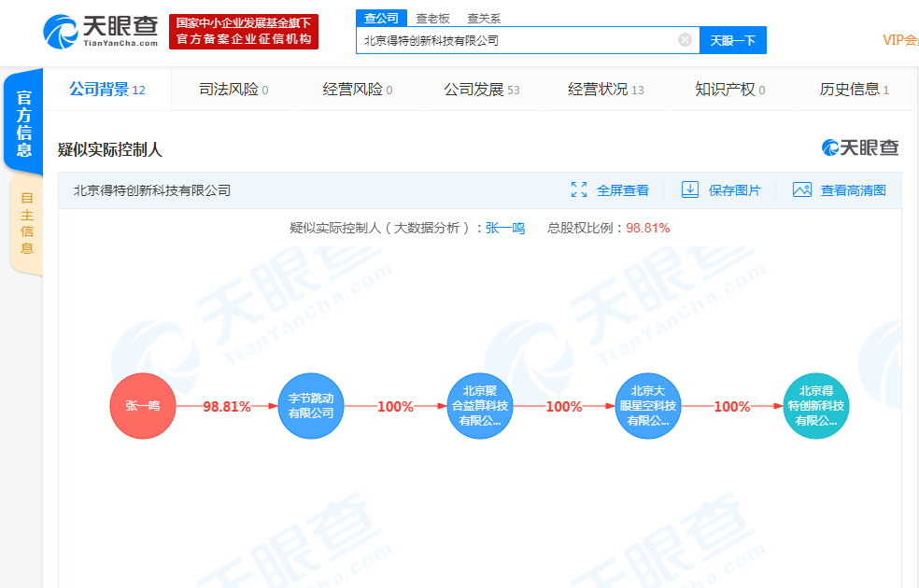Viewport: 919px width, 588px height.
Task: Click the download icon for 保存图片
Action: [690, 189]
